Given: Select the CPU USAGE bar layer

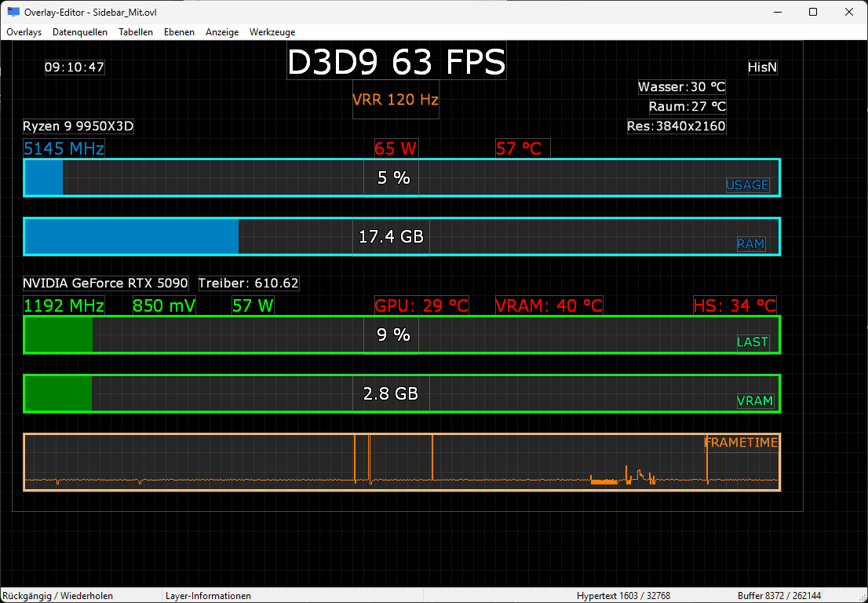Looking at the screenshot, I should pyautogui.click(x=402, y=177).
